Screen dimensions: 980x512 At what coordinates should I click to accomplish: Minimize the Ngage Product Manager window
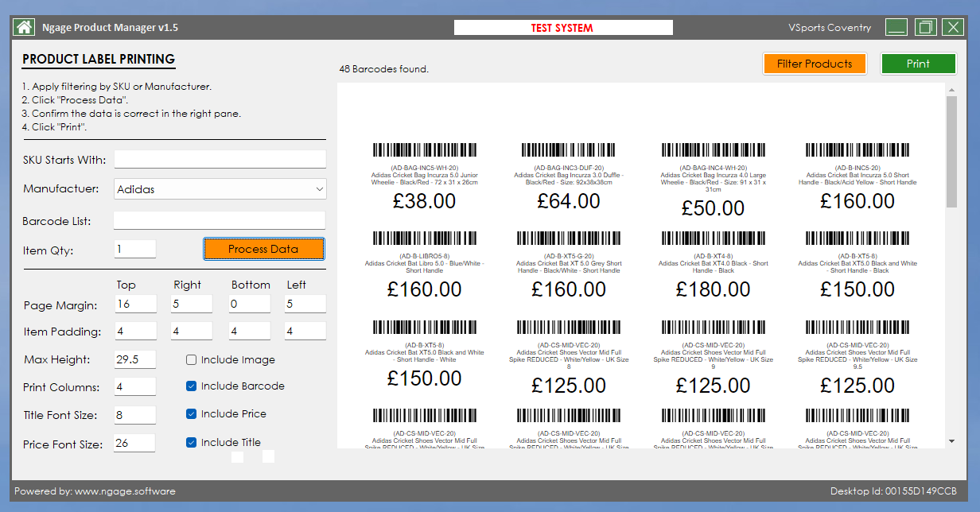(896, 27)
